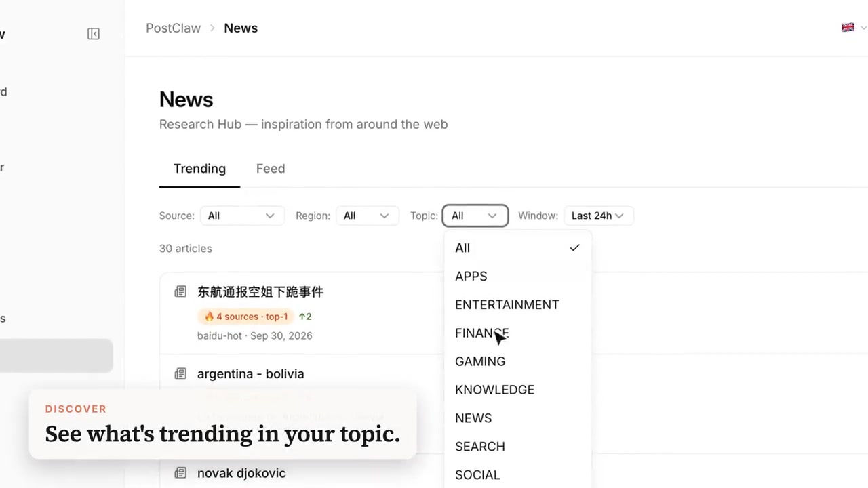Screen dimensions: 868x488
Task: Choose the APPS topic option
Action: tap(517, 277)
